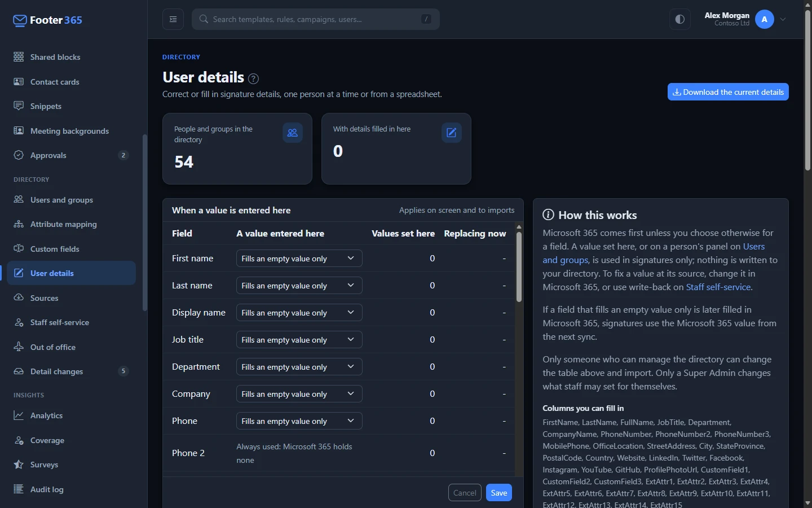Click the Cancel button

(465, 493)
